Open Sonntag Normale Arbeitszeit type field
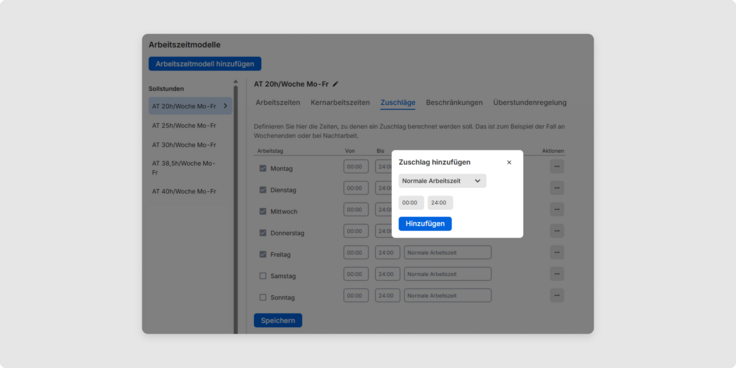The height and width of the screenshot is (368, 736). point(448,296)
